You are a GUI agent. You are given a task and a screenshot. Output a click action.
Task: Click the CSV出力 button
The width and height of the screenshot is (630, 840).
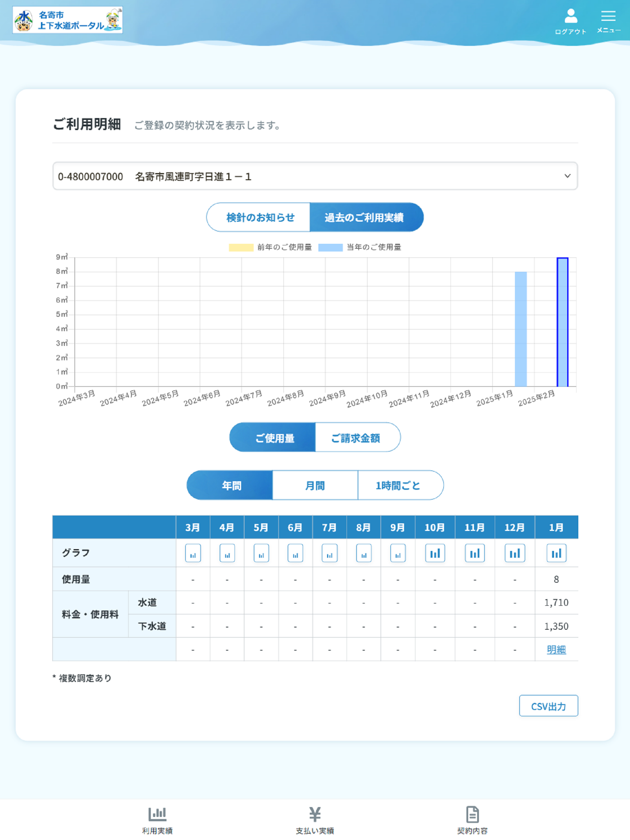point(548,706)
